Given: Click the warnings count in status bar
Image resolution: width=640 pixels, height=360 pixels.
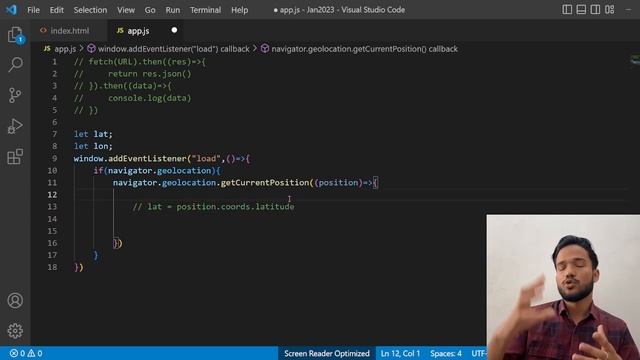Looking at the screenshot, I should pyautogui.click(x=34, y=353).
